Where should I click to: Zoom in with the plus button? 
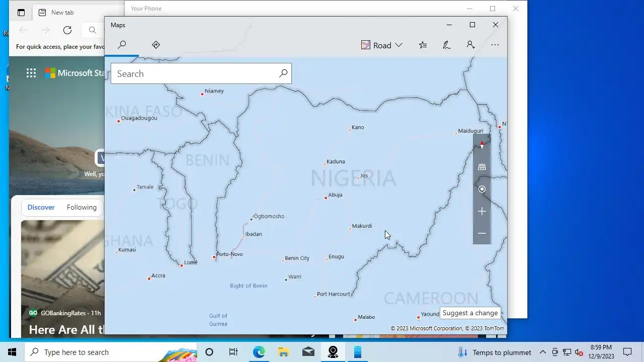(482, 211)
